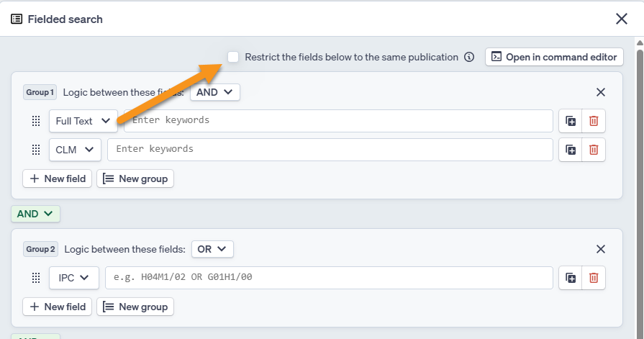Delete the IPC field row
Screen dimensions: 644x339
pos(594,278)
